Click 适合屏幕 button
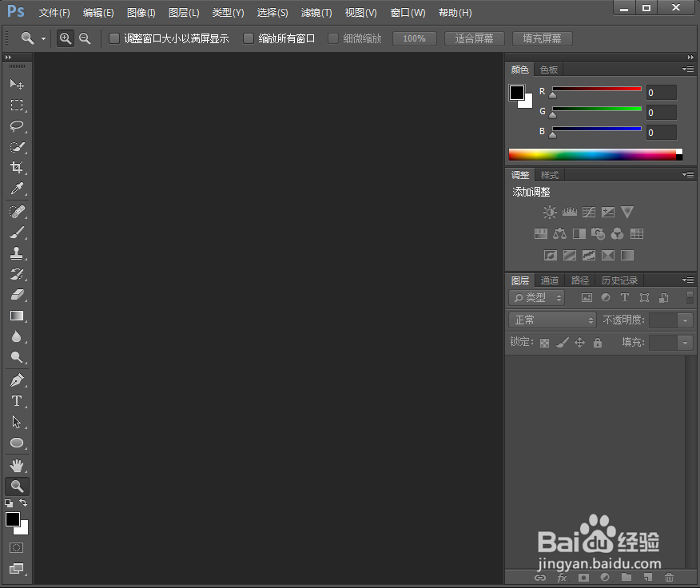700x588 pixels. pyautogui.click(x=474, y=39)
